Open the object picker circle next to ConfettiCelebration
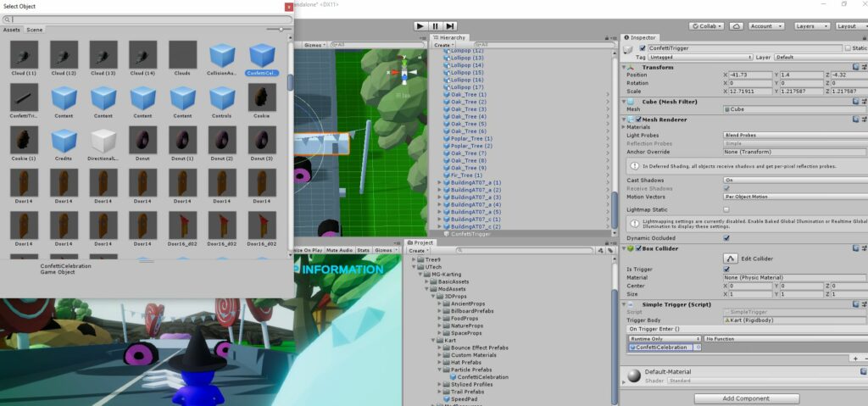The width and height of the screenshot is (868, 406). 697,348
